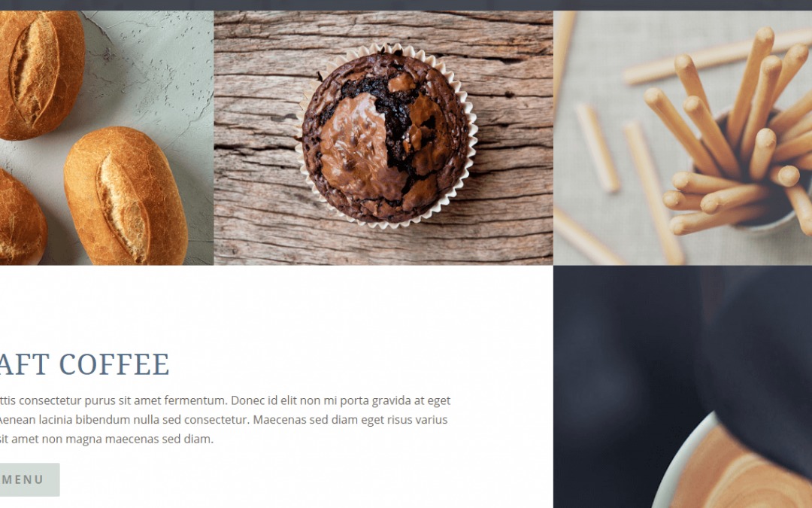Click the dark coffee cup image

pyautogui.click(x=683, y=387)
